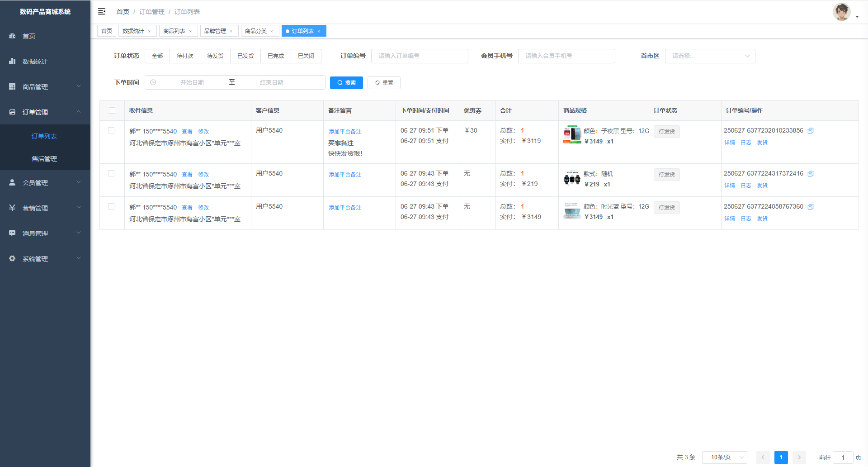Screen dimensions: 868x467
Task: Change the 10条/页 page size dropdown
Action: (724, 457)
